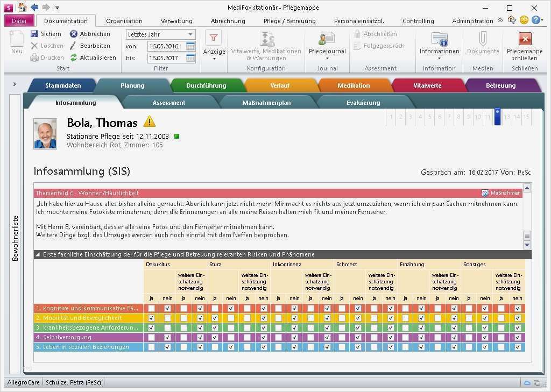Screen dimensions: 551x392
Task: Select the blue marker on page 12
Action: (x=497, y=117)
